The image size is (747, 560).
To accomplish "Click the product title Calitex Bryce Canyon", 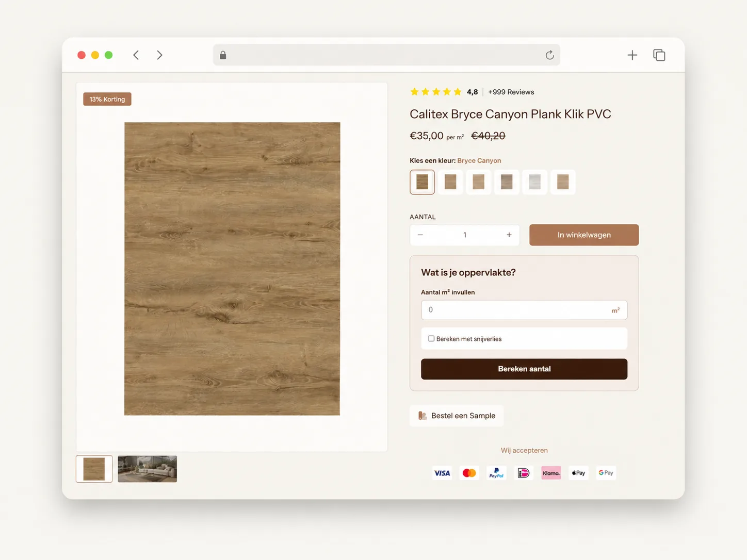I will pos(510,114).
